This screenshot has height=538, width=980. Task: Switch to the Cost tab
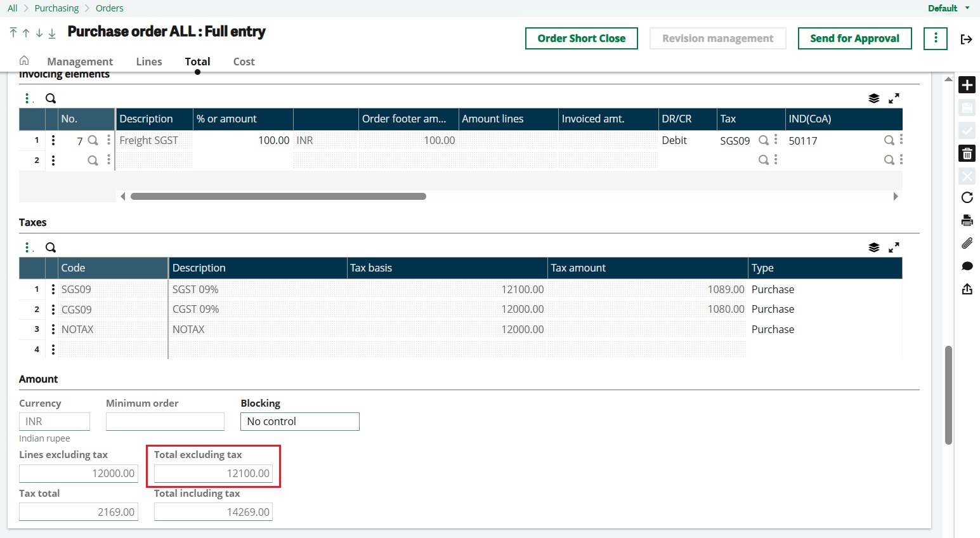[x=244, y=61]
